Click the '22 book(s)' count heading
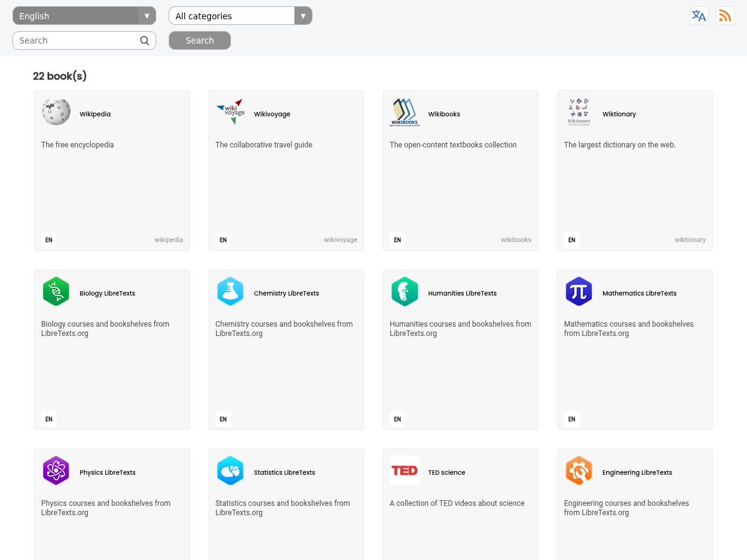 60,76
